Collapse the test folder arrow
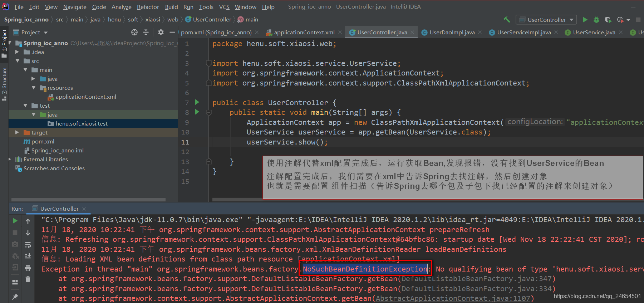The width and height of the screenshot is (644, 303). point(25,106)
